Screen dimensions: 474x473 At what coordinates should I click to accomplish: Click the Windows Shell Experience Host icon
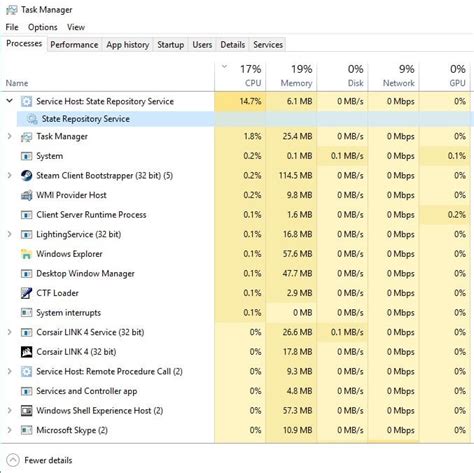tap(26, 411)
